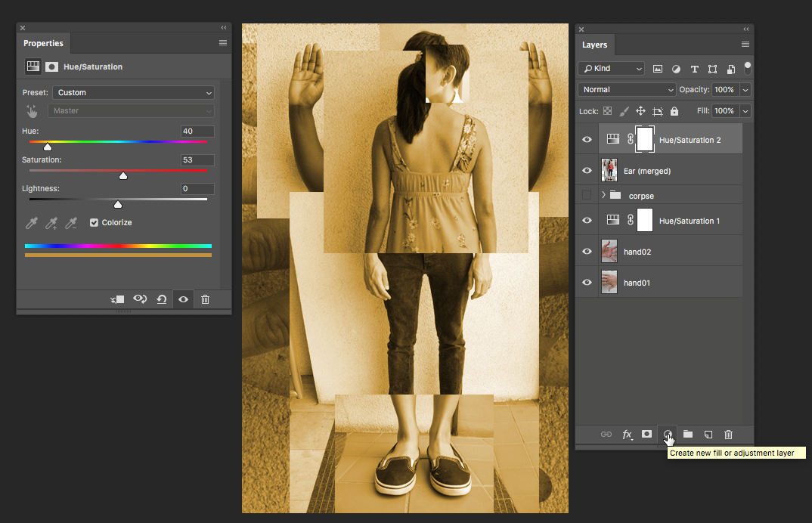The image size is (812, 523).
Task: Create a new layer group folder icon
Action: 688,435
